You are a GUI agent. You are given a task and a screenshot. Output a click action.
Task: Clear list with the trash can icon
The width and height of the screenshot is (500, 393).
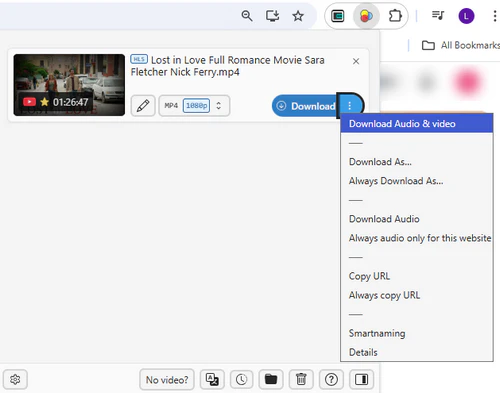point(301,379)
